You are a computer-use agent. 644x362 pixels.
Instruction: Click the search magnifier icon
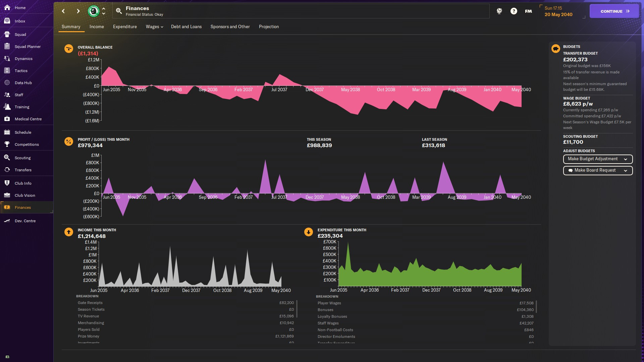pyautogui.click(x=119, y=11)
